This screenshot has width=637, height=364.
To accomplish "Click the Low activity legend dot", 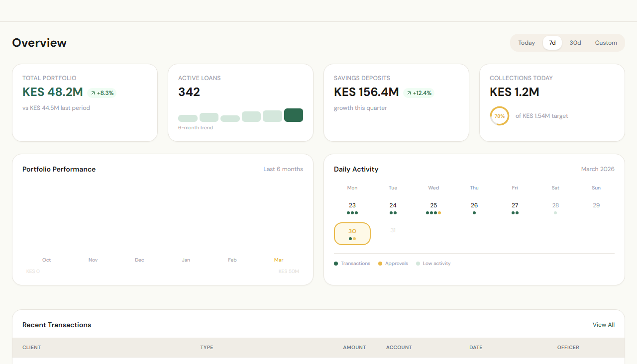I will tap(418, 264).
